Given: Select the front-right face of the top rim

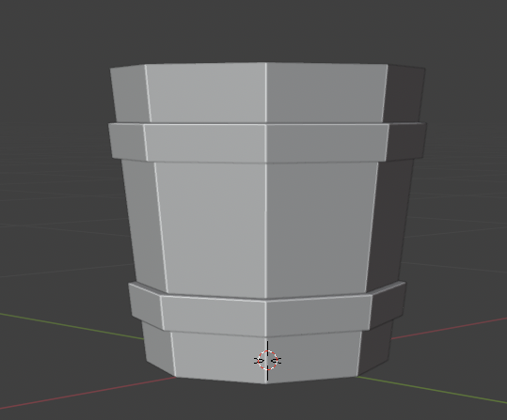Looking at the screenshot, I should (x=325, y=93).
